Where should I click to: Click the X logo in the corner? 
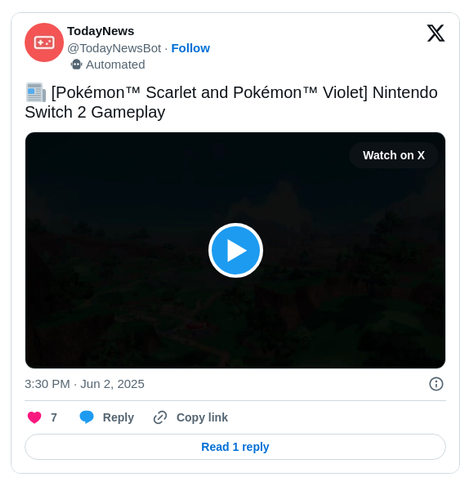point(436,33)
